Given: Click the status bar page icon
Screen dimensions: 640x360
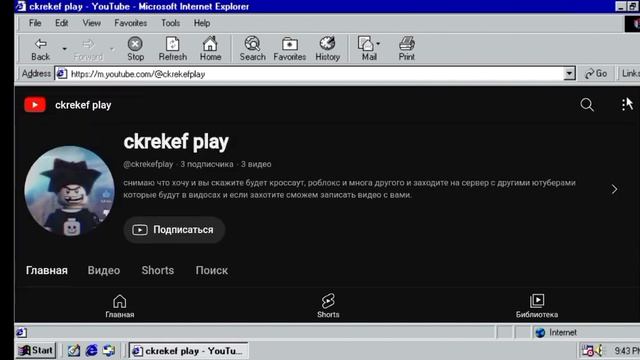Looking at the screenshot, I should pos(21,332).
